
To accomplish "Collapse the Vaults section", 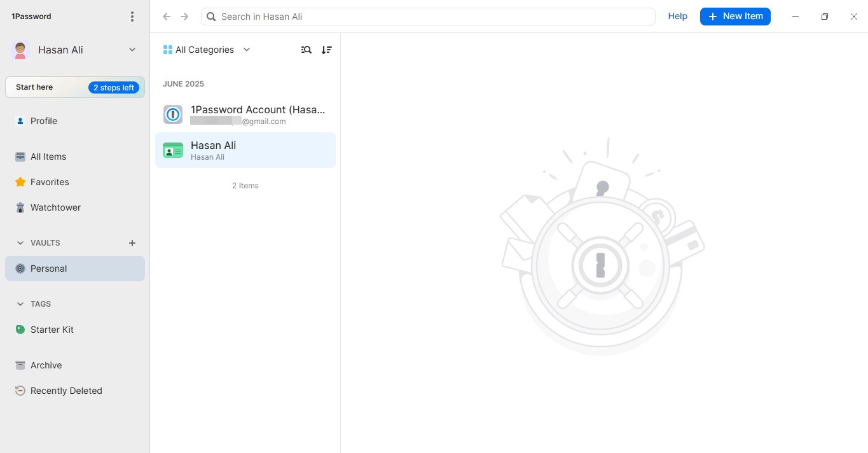I will [x=19, y=242].
